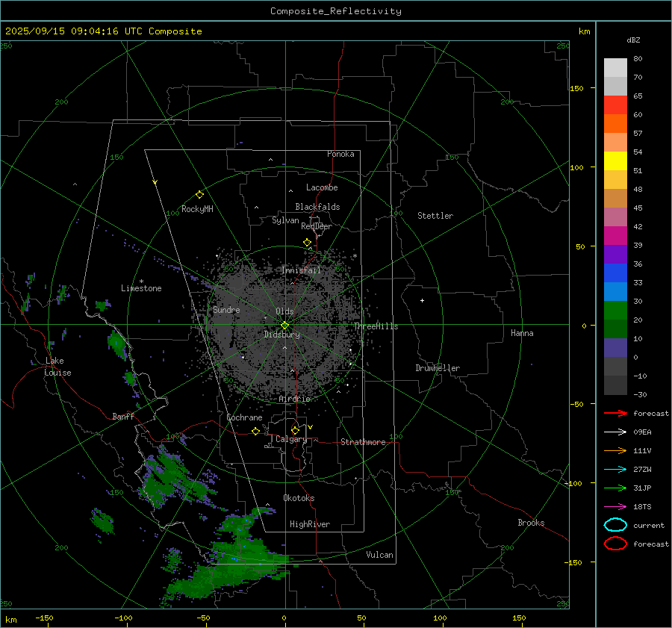Image resolution: width=672 pixels, height=628 pixels.
Task: Click the dBZ legend heading
Action: 633,40
